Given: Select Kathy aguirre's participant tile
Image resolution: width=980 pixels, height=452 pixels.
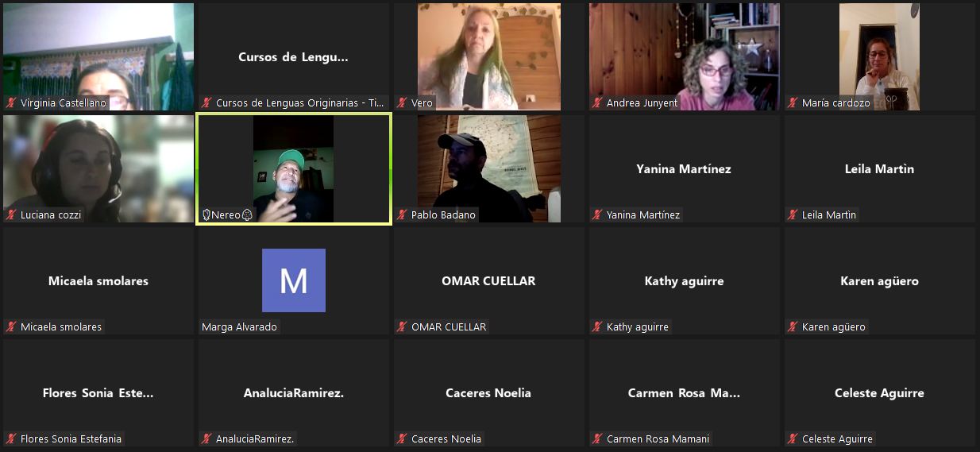Looking at the screenshot, I should [684, 280].
